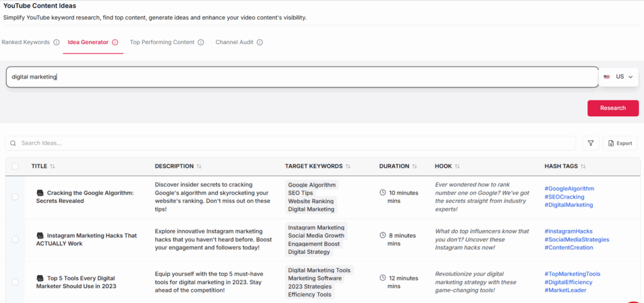Screen dimensions: 644x303
Task: Open the #DigitalMarketing hashtag
Action: click(x=569, y=205)
